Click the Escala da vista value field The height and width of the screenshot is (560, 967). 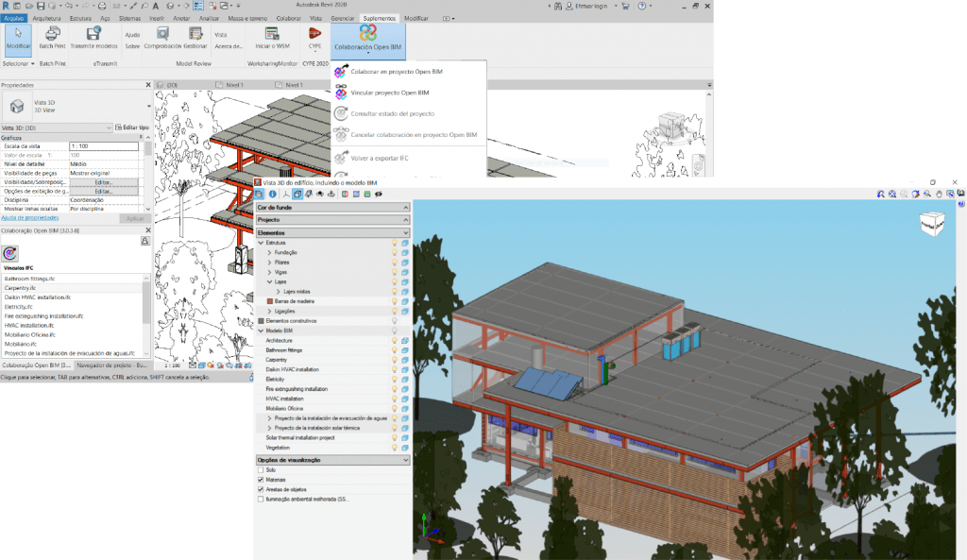click(104, 146)
